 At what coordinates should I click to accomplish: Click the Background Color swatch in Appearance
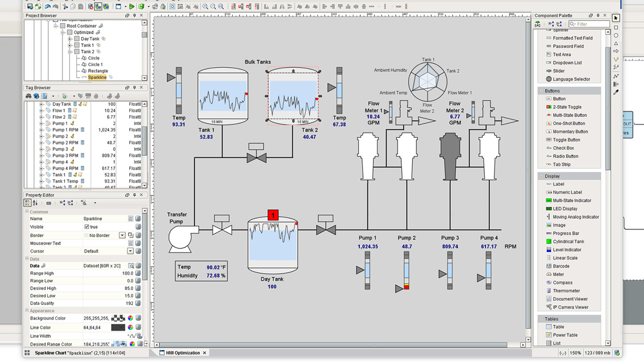tap(117, 318)
